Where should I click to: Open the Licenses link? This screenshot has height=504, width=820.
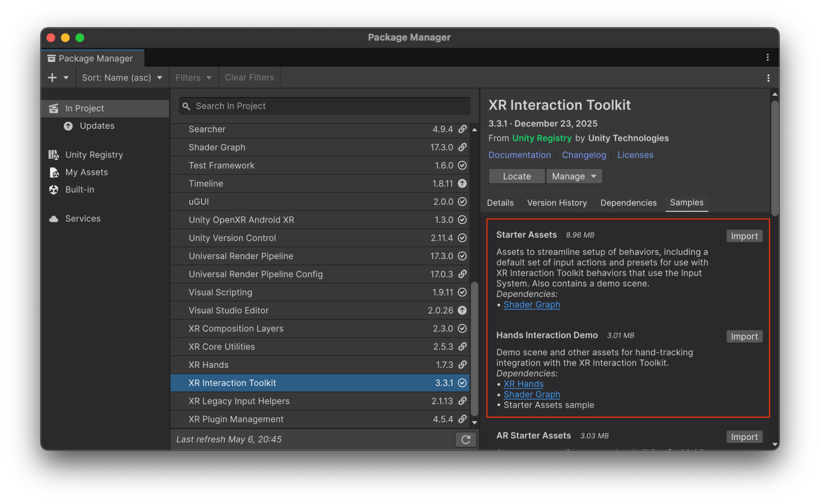pyautogui.click(x=635, y=155)
